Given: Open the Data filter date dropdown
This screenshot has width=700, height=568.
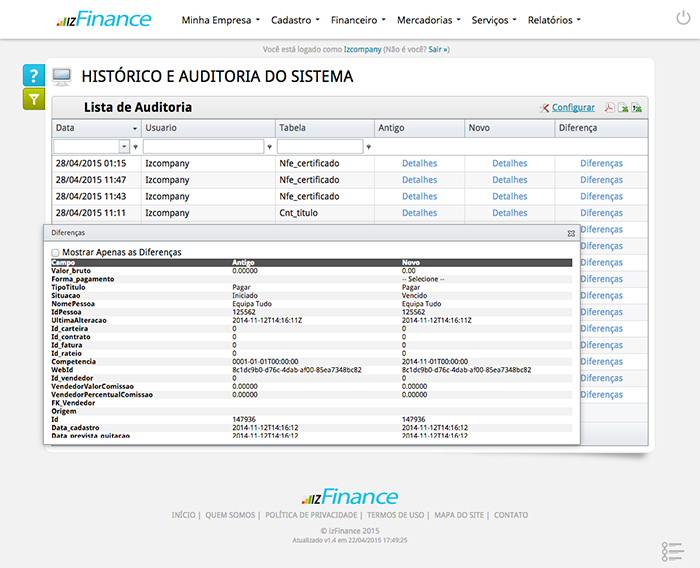Looking at the screenshot, I should pyautogui.click(x=124, y=147).
